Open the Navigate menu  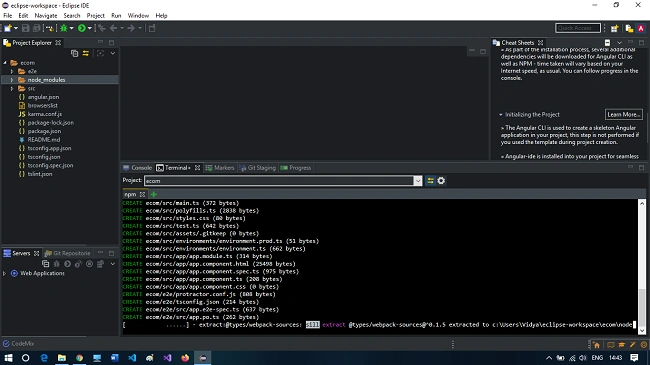point(46,16)
